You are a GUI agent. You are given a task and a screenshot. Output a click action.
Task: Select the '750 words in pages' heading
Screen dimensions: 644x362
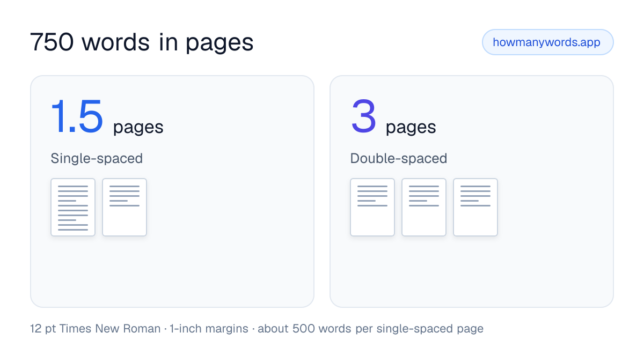tap(142, 42)
